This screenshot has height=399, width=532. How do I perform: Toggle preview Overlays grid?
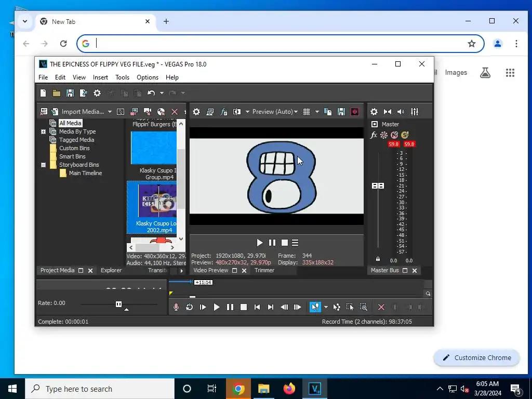pos(307,112)
